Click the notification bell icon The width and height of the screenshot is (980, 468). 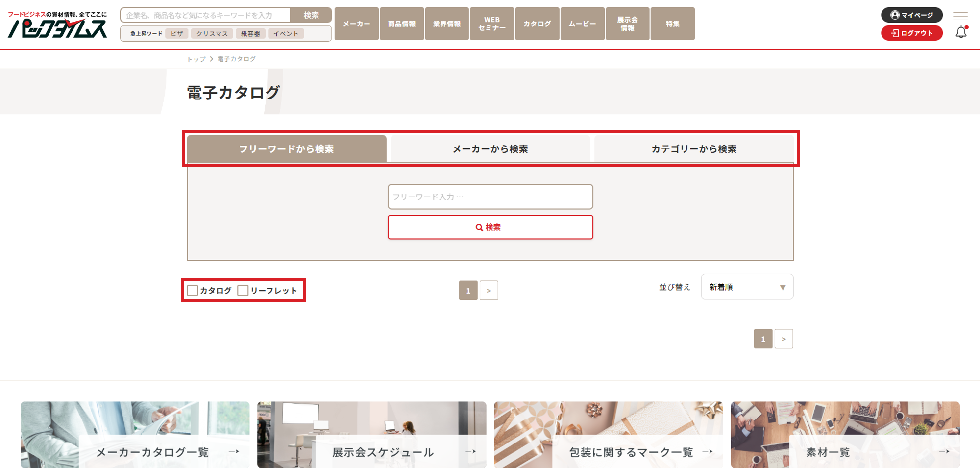961,33
